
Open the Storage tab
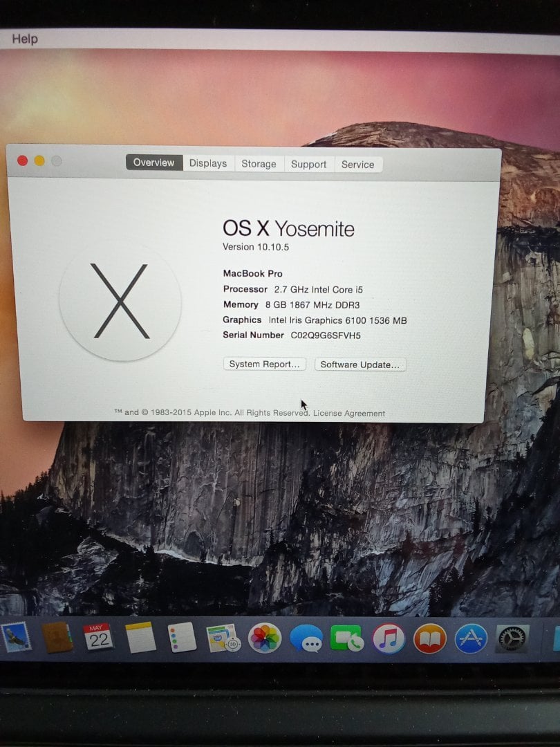[x=259, y=164]
